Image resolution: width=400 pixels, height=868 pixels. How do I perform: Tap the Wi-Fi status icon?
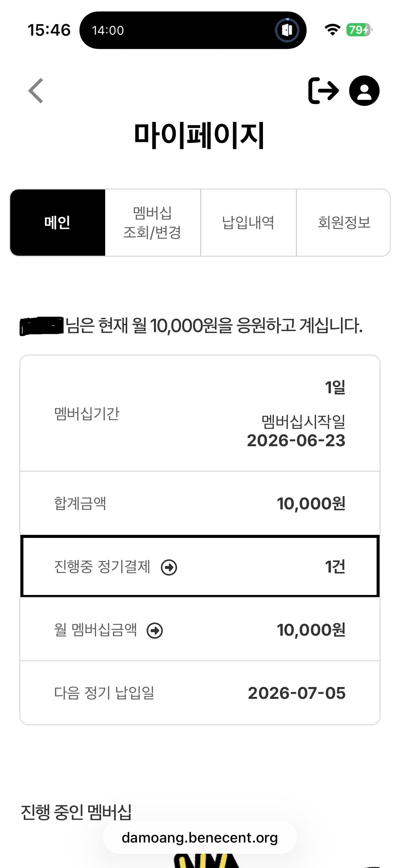coord(332,30)
